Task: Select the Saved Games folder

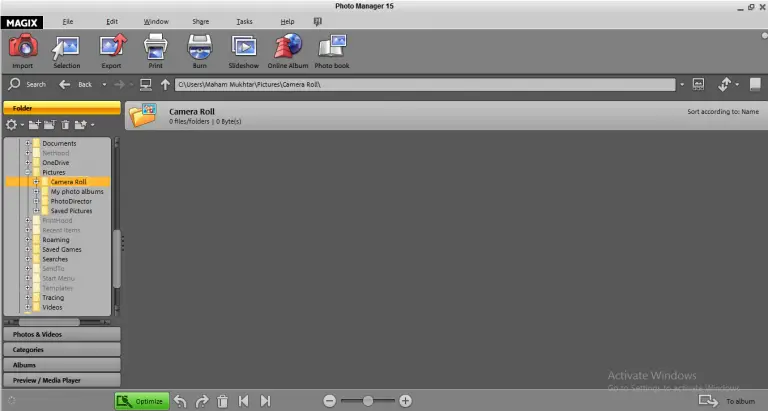Action: tap(62, 249)
